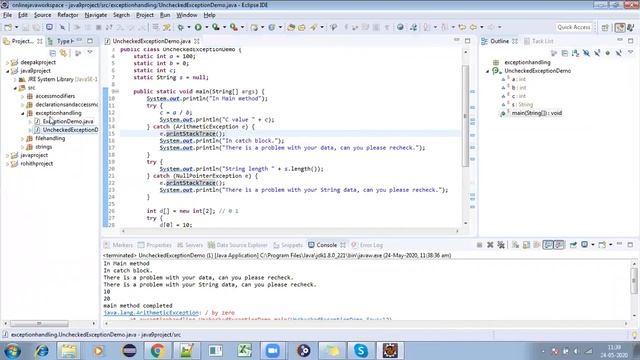The width and height of the screenshot is (640, 360).
Task: Expand the filehandling package
Action: [22, 138]
